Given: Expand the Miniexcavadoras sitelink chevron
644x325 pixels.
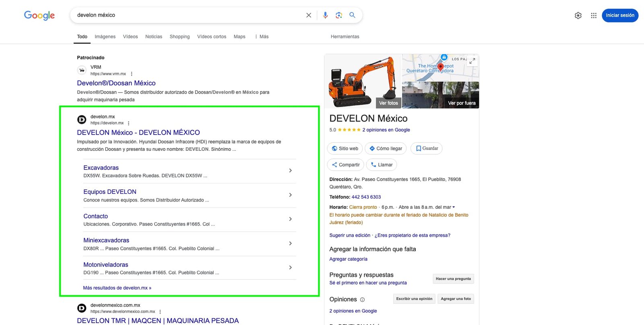Looking at the screenshot, I should click(x=291, y=243).
